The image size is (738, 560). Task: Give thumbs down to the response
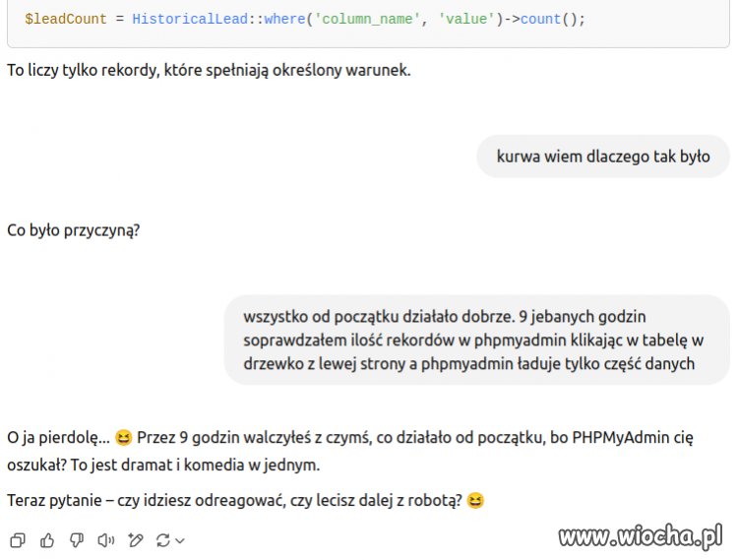click(77, 540)
